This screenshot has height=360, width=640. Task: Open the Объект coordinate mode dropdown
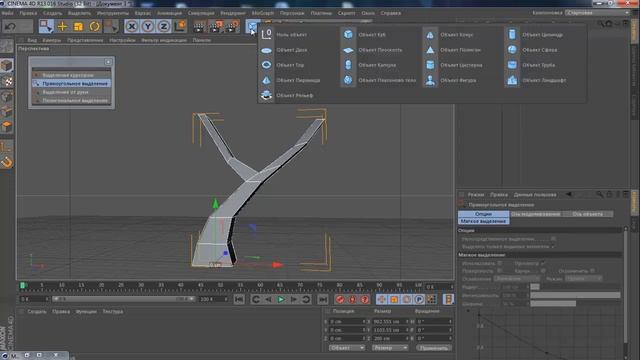pos(347,348)
